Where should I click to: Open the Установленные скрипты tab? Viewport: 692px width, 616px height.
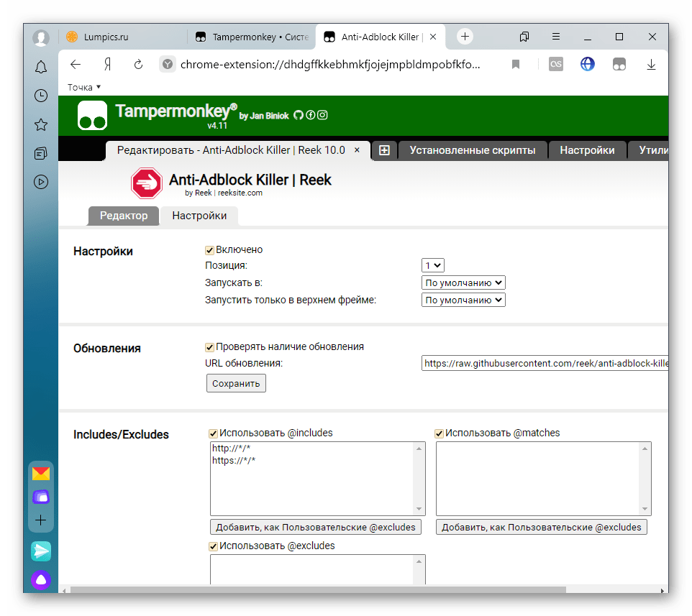tap(473, 150)
